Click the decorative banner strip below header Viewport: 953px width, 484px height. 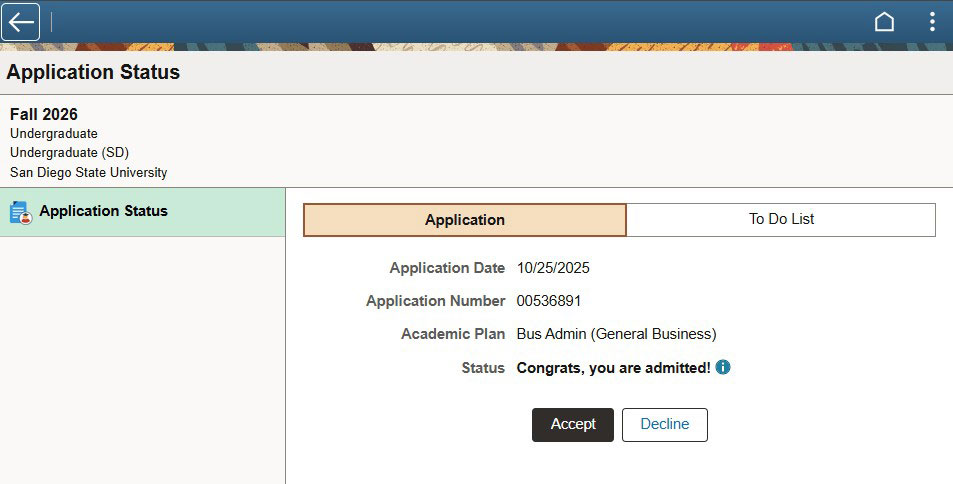click(x=476, y=47)
